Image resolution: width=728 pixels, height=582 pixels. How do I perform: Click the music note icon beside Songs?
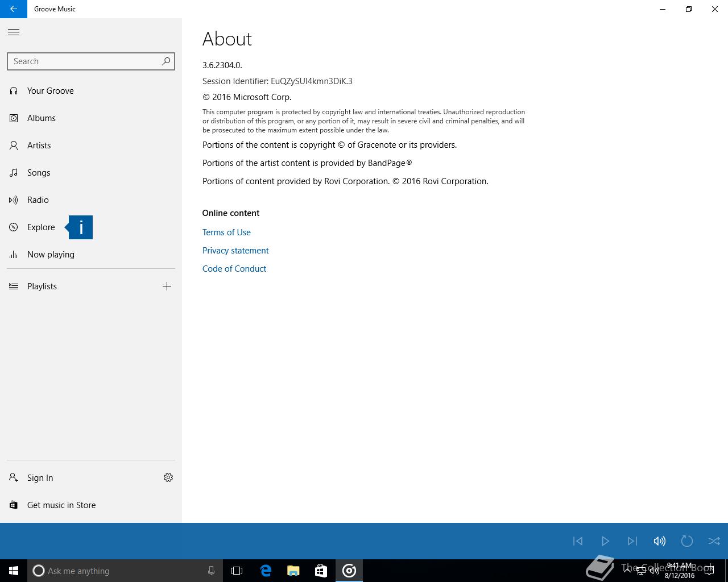14,173
